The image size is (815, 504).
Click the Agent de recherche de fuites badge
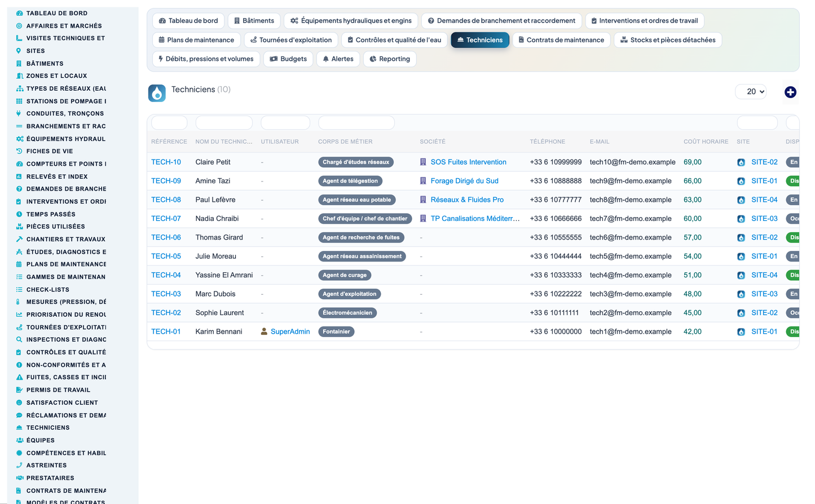[361, 237]
